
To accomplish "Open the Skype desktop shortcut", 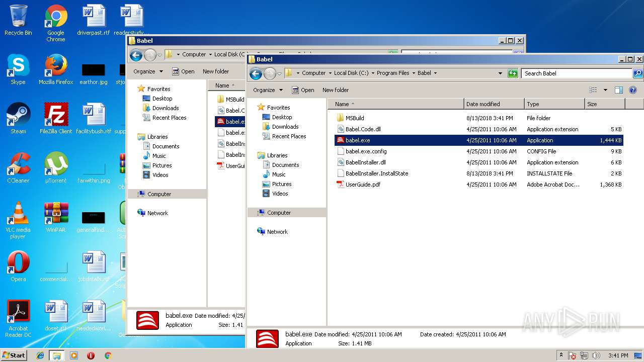I will [18, 69].
